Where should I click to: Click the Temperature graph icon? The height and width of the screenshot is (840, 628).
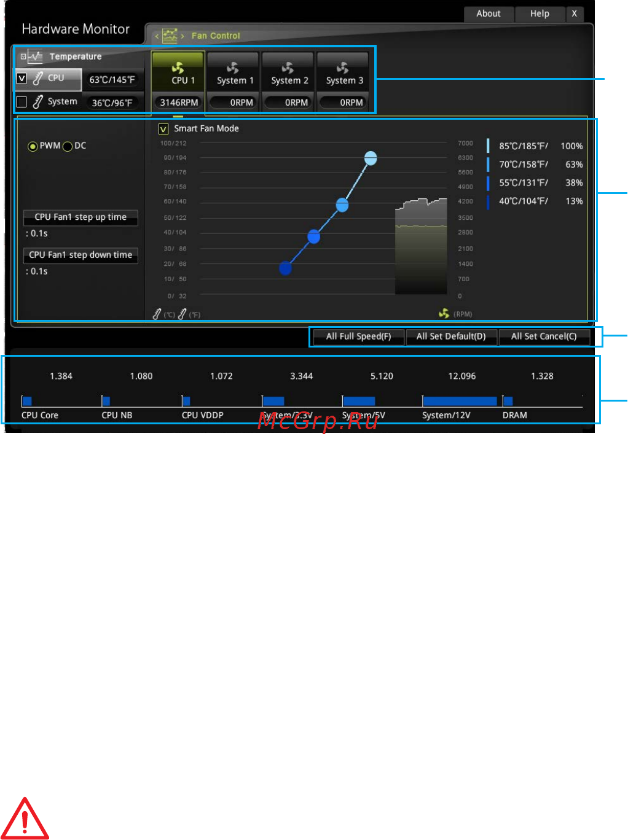(x=35, y=56)
